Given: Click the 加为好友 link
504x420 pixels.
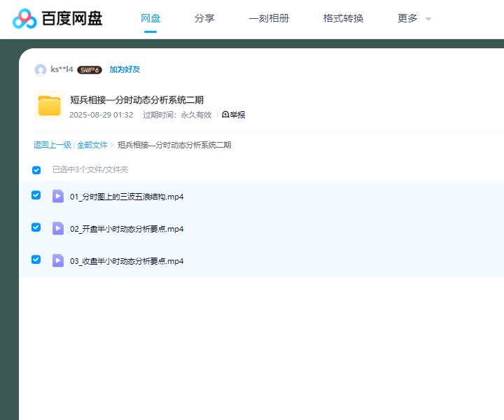Looking at the screenshot, I should (125, 70).
